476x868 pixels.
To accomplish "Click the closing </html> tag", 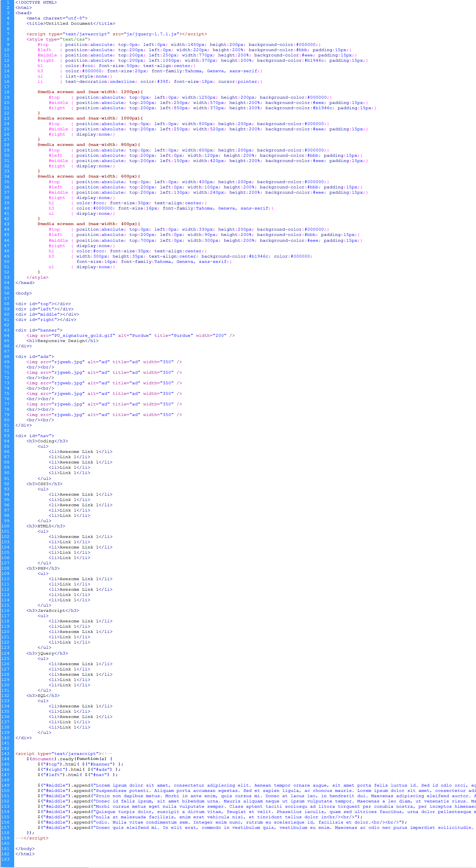I will pos(25,854).
